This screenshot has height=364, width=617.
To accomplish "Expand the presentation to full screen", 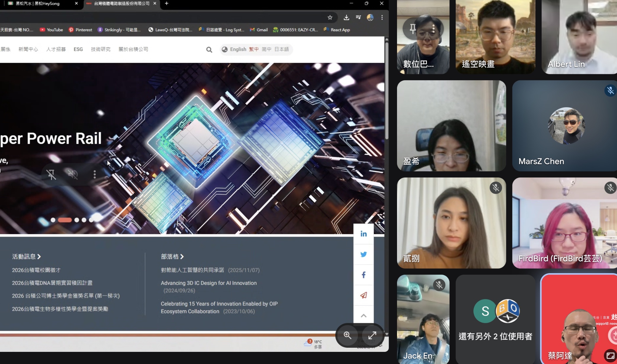I will [372, 335].
